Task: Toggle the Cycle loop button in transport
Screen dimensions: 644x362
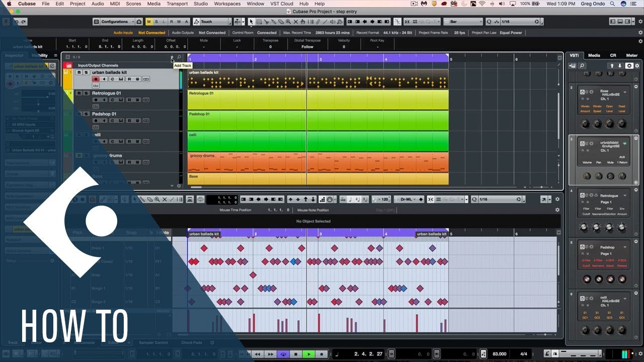Action: [283, 354]
